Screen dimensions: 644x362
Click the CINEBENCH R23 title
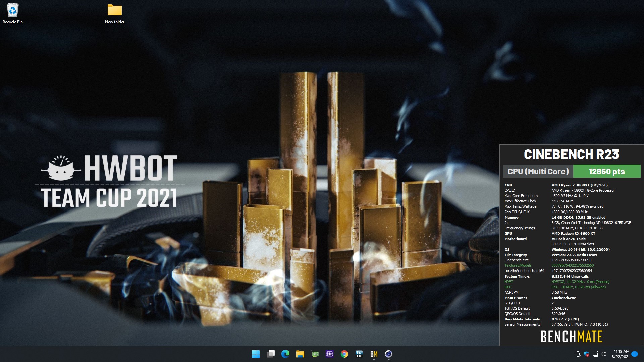click(571, 155)
